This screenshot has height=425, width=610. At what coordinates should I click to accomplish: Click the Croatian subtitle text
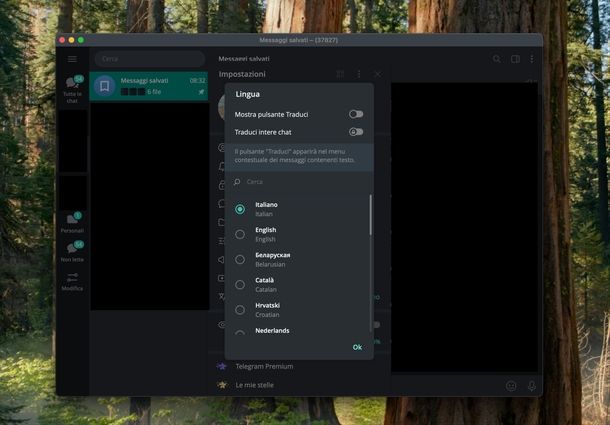click(x=267, y=314)
